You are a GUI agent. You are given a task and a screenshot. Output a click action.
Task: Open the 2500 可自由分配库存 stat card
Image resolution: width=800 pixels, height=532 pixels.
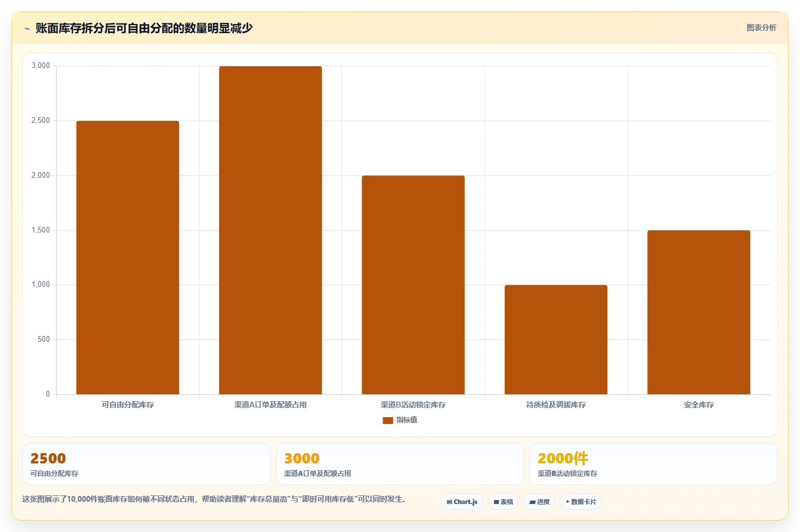point(146,464)
